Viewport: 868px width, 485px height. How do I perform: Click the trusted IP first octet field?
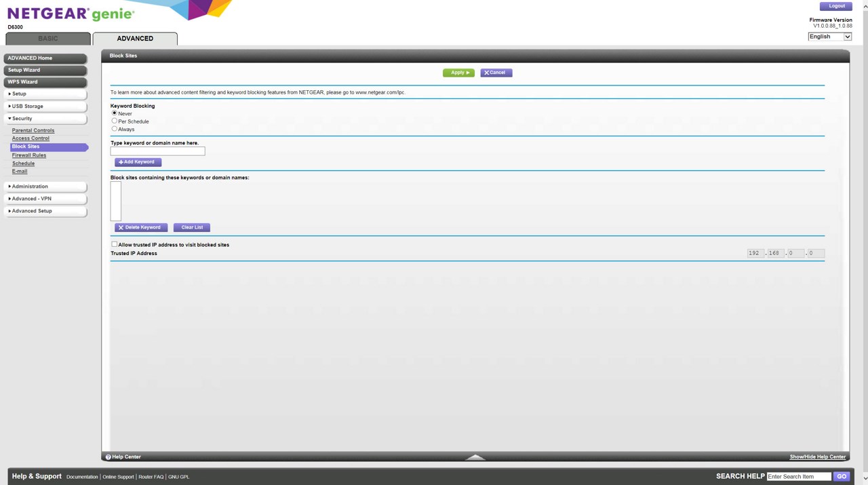pyautogui.click(x=755, y=253)
